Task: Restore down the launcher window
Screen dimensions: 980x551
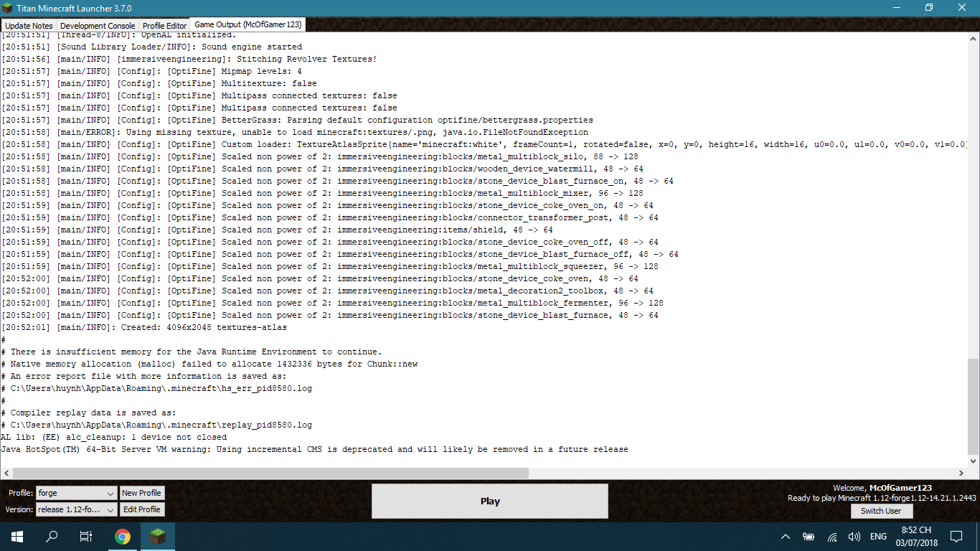Action: tap(929, 8)
